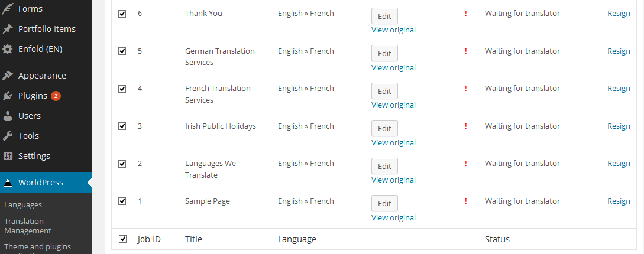Click the Plugins plug icon

coord(8,96)
